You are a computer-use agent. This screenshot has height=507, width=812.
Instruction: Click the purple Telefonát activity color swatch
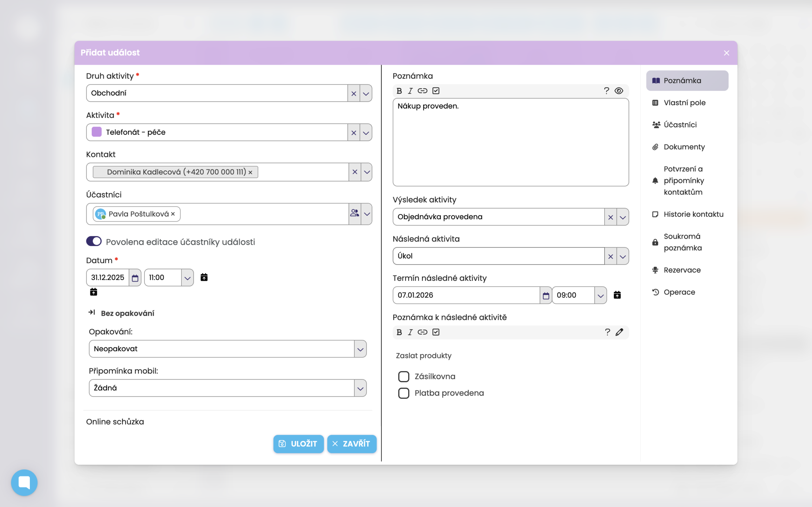97,132
